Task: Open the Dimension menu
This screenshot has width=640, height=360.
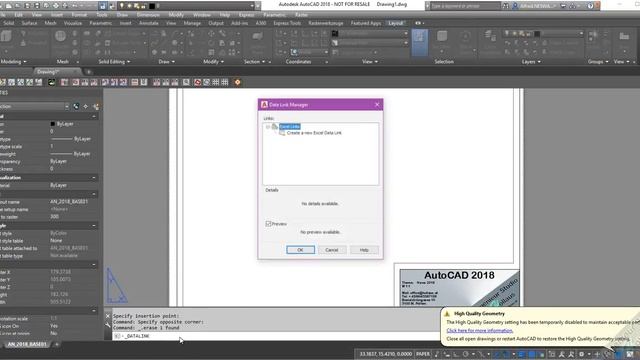Action: point(148,15)
